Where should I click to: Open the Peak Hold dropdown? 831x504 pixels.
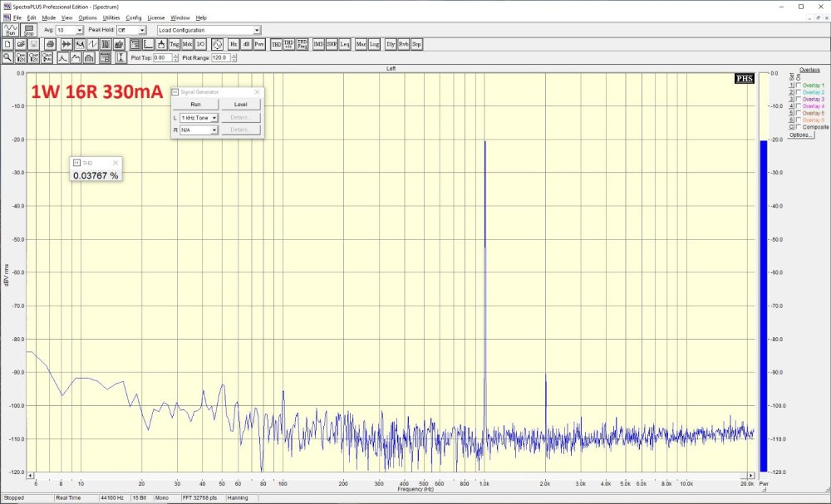tap(142, 30)
